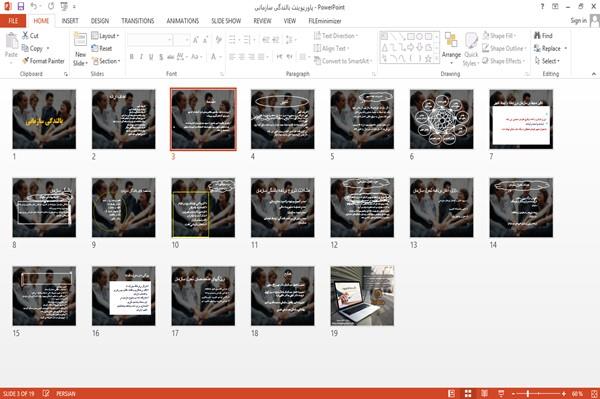Open the Select dropdown in Editing
Viewport: 600px width, 399px height.
(x=547, y=61)
